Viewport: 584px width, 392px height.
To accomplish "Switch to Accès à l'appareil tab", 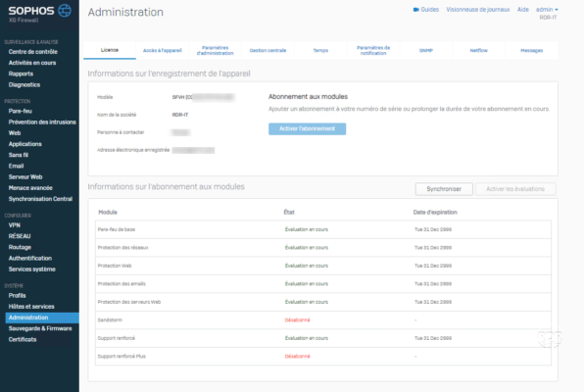I will pyautogui.click(x=163, y=50).
